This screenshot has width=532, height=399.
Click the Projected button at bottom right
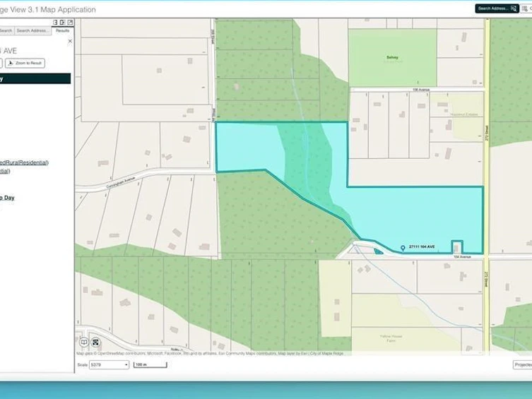pyautogui.click(x=523, y=365)
